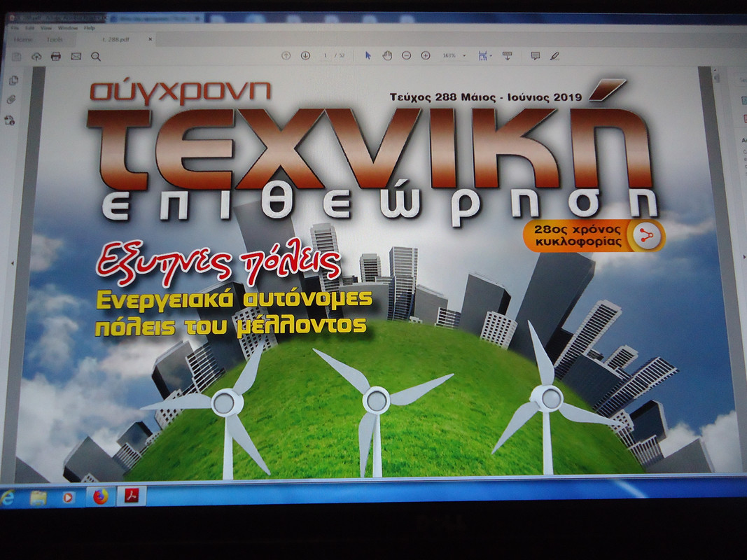Screen dimensions: 747x560
Task: Select the highlight pen tool
Action: (x=554, y=56)
